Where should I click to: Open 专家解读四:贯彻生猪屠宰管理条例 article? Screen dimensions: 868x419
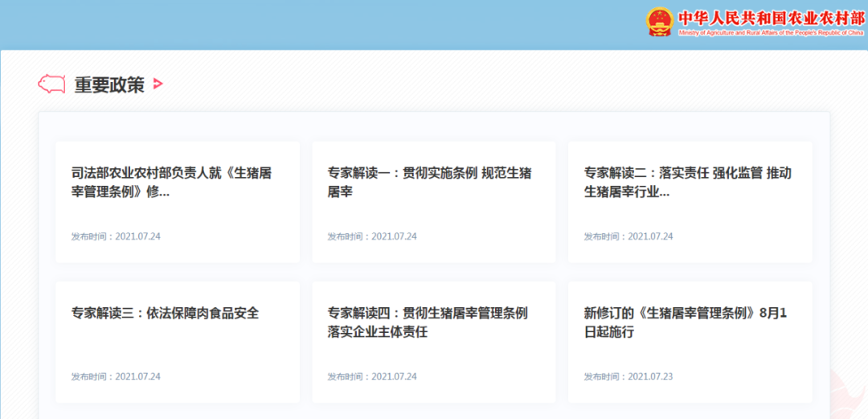pos(428,322)
